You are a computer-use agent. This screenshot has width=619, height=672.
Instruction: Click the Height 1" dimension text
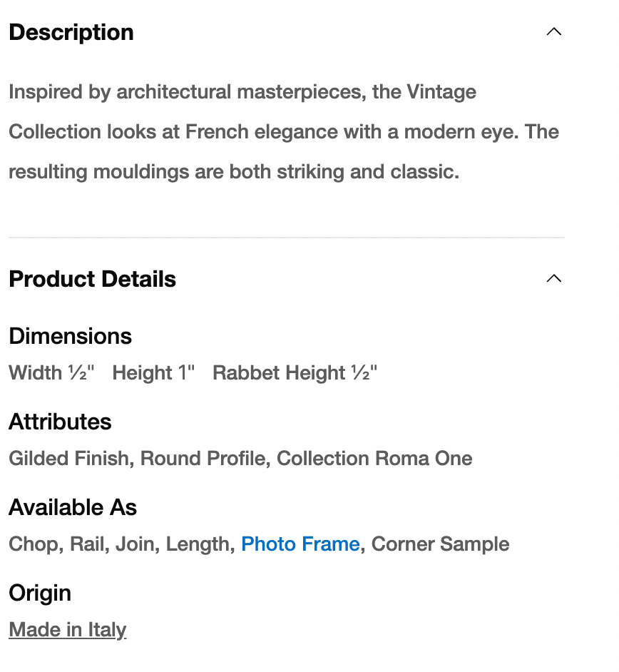click(153, 373)
